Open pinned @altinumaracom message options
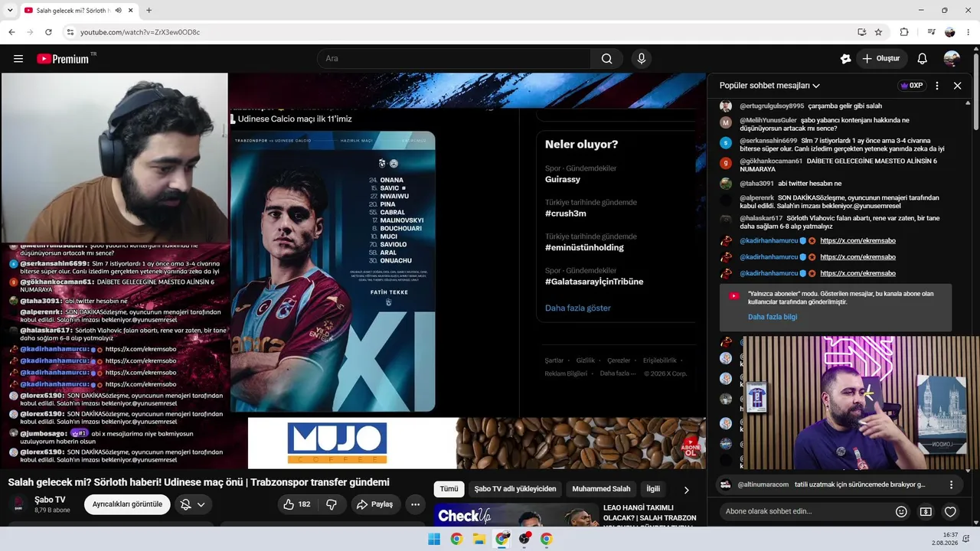The image size is (980, 551). pos(952,484)
